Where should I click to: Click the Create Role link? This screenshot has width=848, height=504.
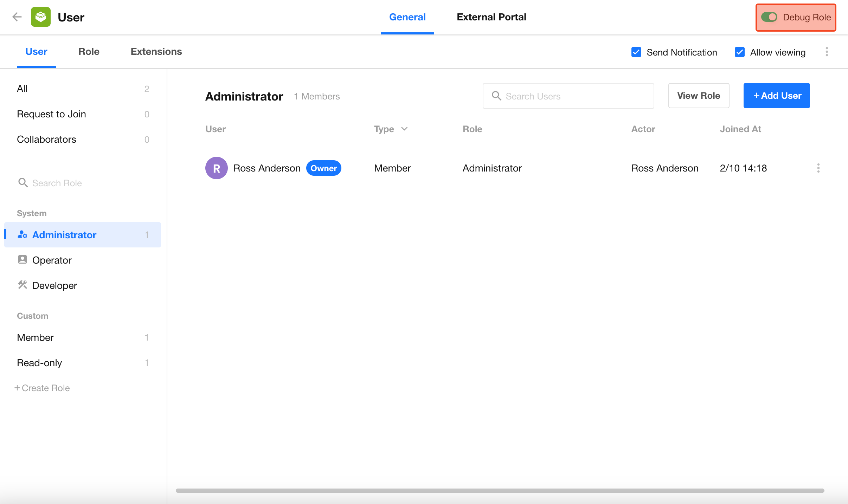pyautogui.click(x=42, y=388)
